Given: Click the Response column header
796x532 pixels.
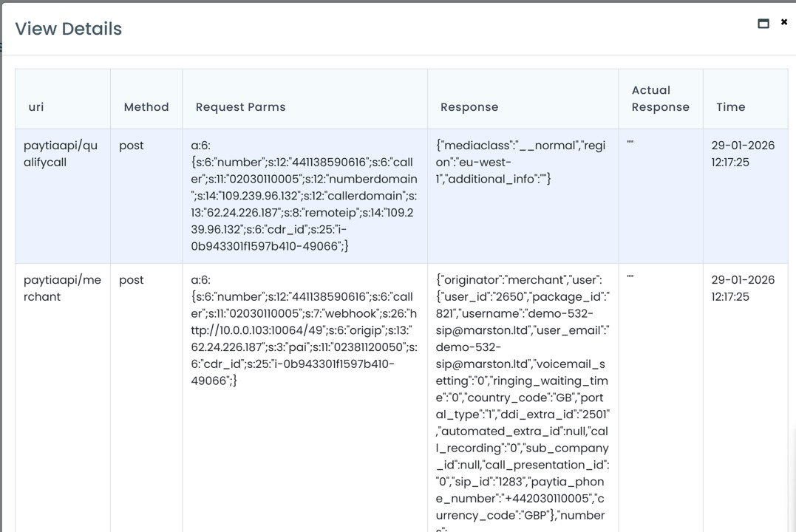Looking at the screenshot, I should coord(469,107).
